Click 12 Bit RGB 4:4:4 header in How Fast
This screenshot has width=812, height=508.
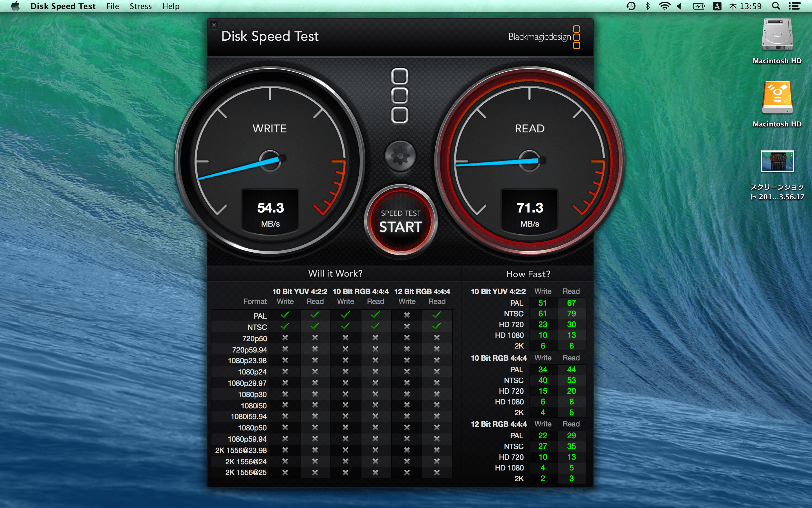[498, 424]
